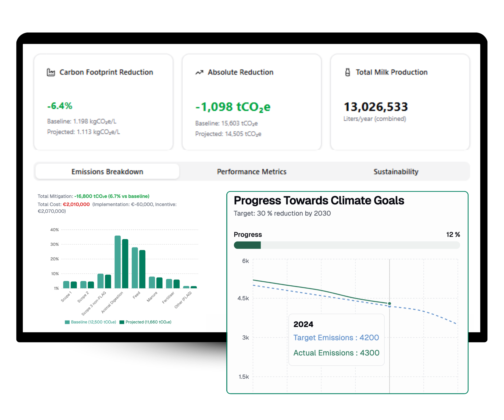The image size is (504, 420).
Task: Click the climate goals progress bar
Action: [x=347, y=245]
